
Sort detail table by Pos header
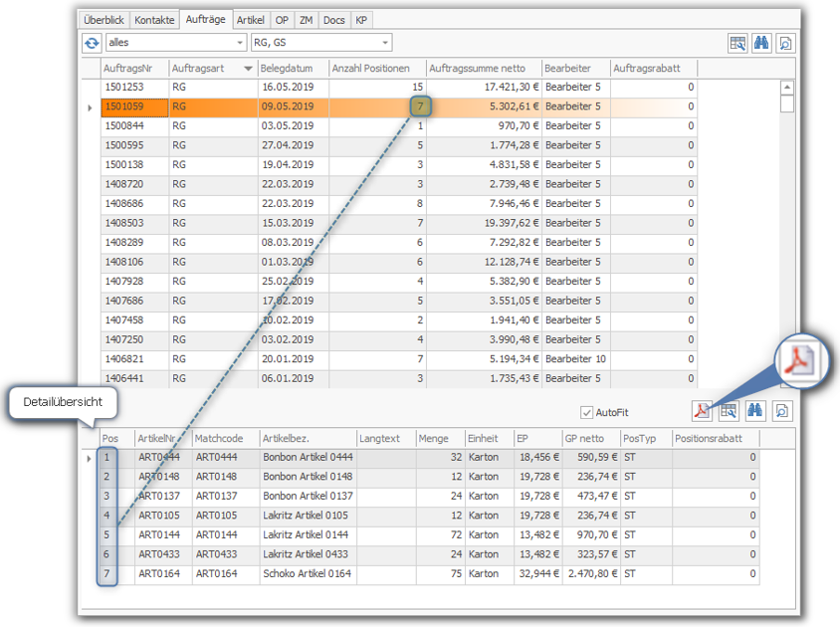117,438
